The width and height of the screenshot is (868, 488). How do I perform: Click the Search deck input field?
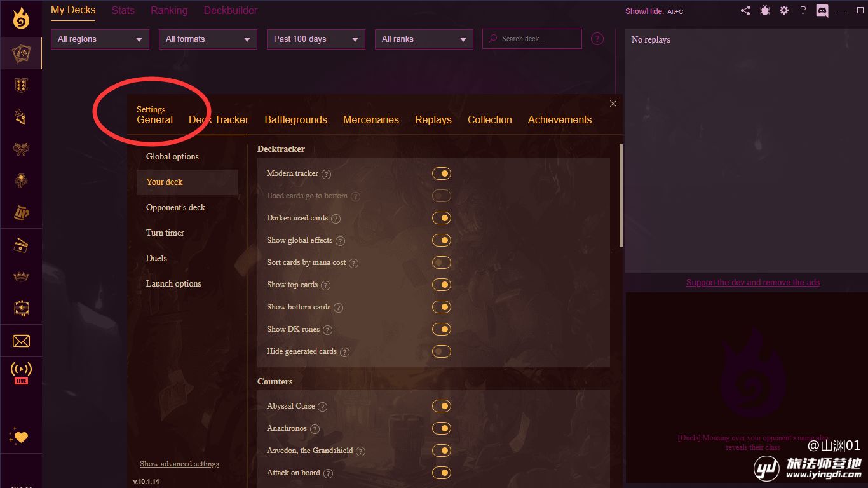click(x=532, y=39)
